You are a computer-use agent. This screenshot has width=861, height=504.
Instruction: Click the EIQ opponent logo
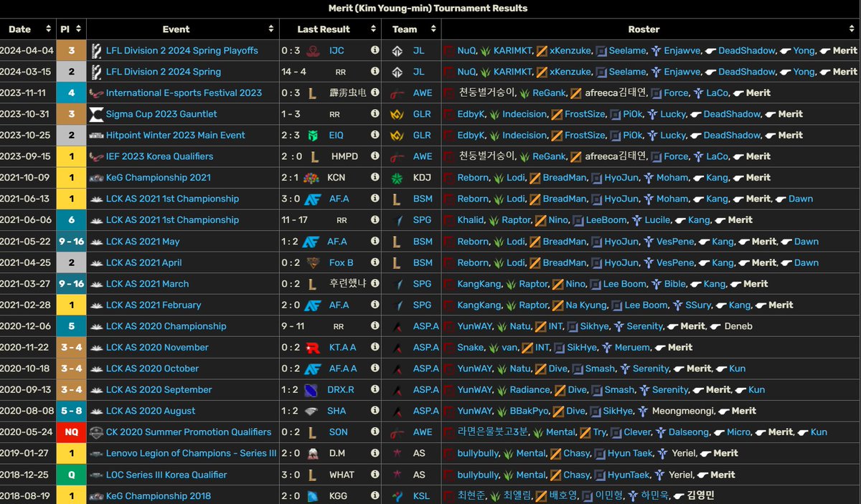312,135
